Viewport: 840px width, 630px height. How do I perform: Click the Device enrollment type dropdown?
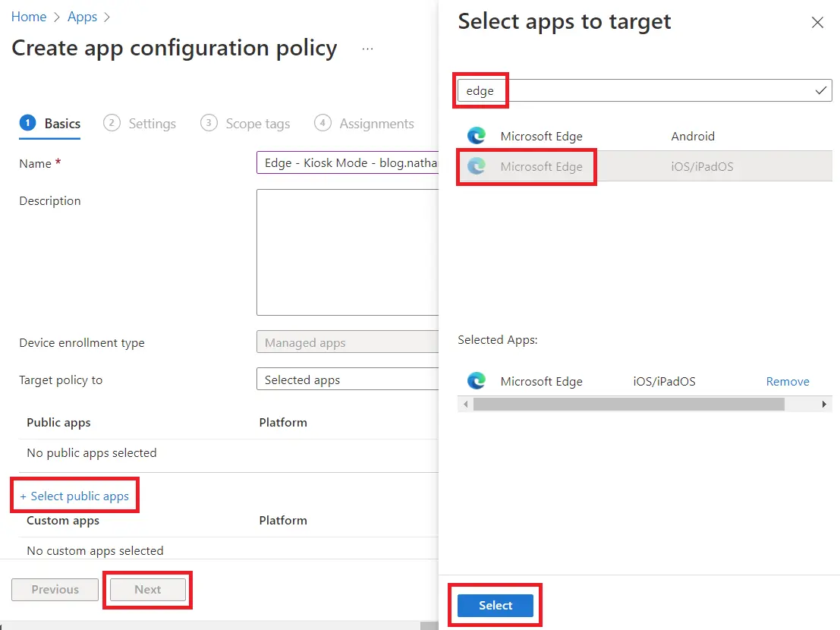(x=348, y=343)
